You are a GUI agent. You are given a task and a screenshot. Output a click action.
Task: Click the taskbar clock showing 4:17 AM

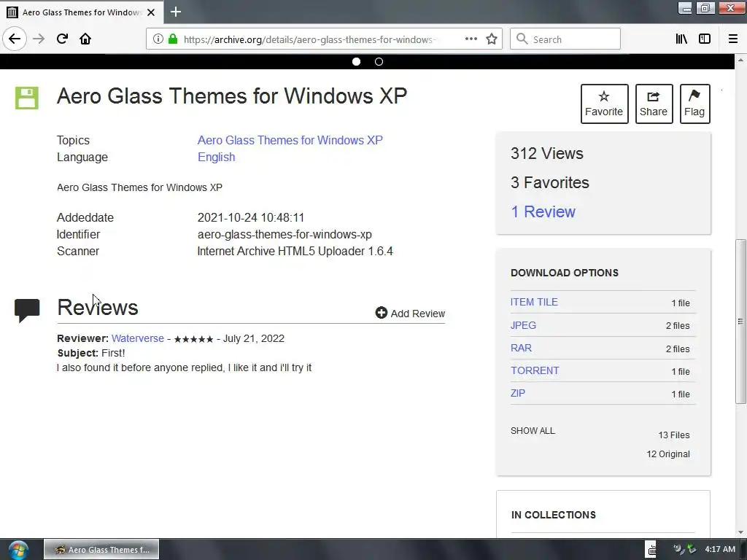(720, 549)
